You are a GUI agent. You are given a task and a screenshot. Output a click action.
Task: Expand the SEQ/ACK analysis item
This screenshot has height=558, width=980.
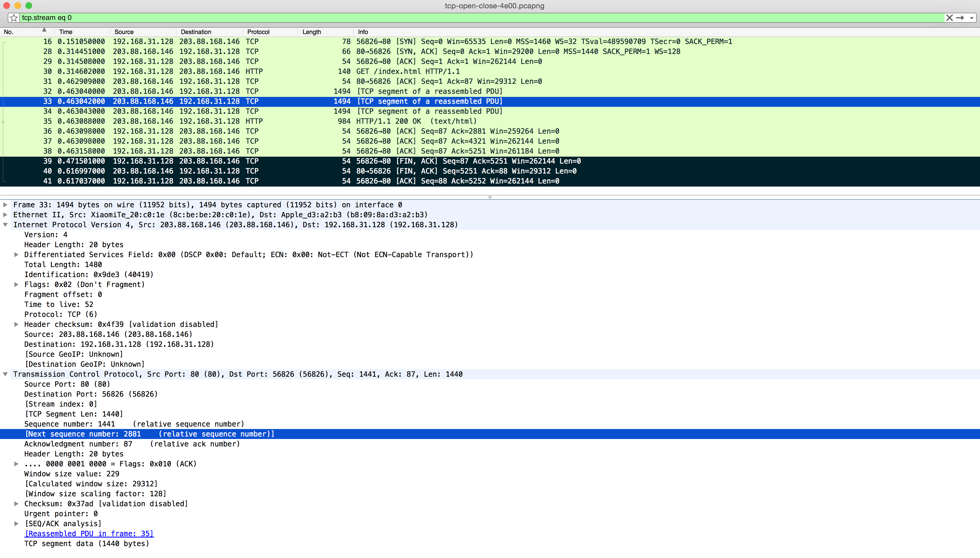(x=16, y=523)
